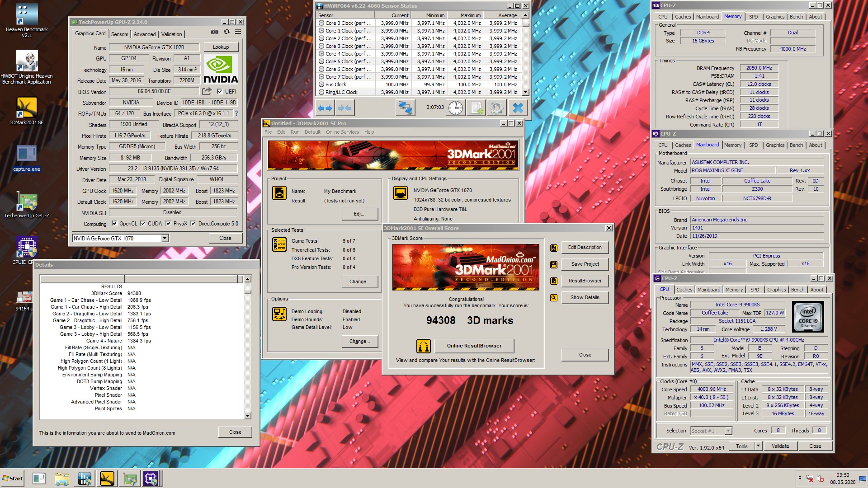Click the ResultBrowser icon beside its button
The width and height of the screenshot is (868, 488).
point(553,281)
